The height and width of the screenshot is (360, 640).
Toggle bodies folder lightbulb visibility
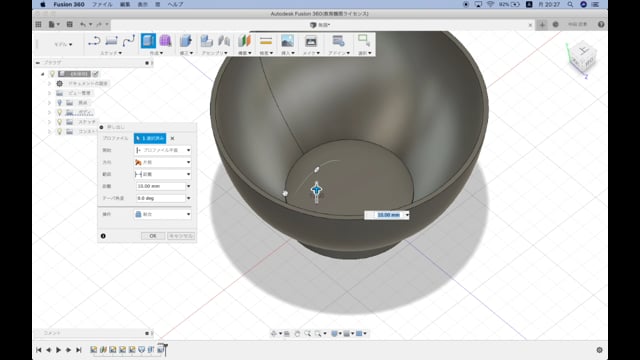60,112
